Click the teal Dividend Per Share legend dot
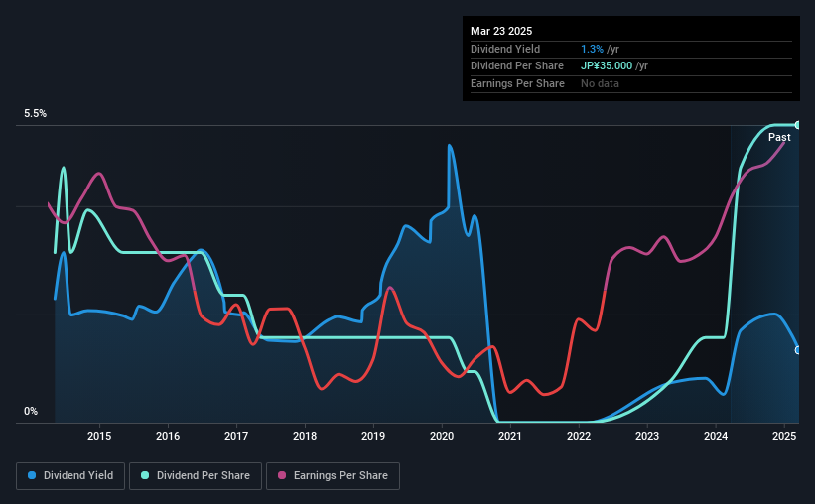The image size is (815, 504). pos(145,475)
